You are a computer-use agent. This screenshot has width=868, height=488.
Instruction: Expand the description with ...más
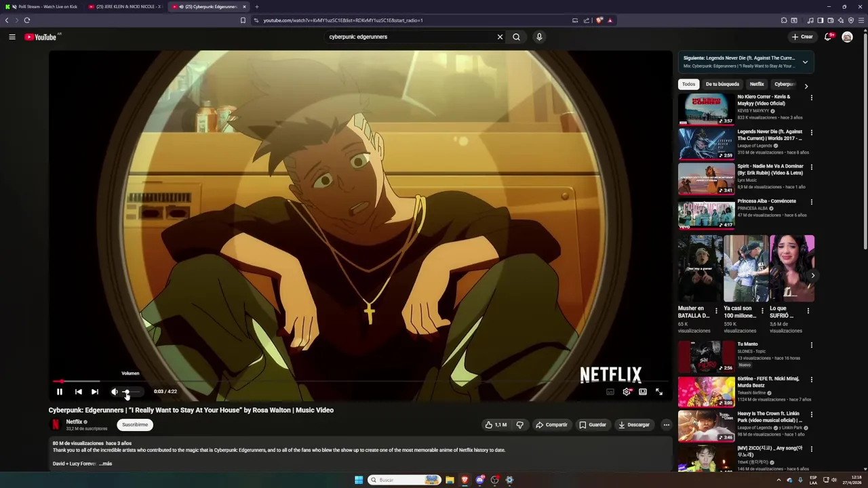(x=105, y=464)
